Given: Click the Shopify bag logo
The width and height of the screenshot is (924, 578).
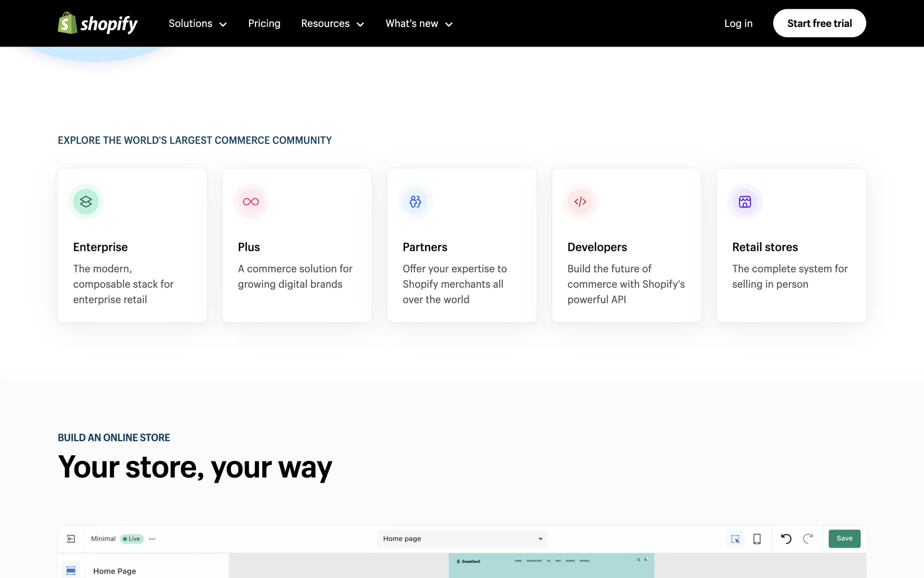Looking at the screenshot, I should [x=67, y=23].
